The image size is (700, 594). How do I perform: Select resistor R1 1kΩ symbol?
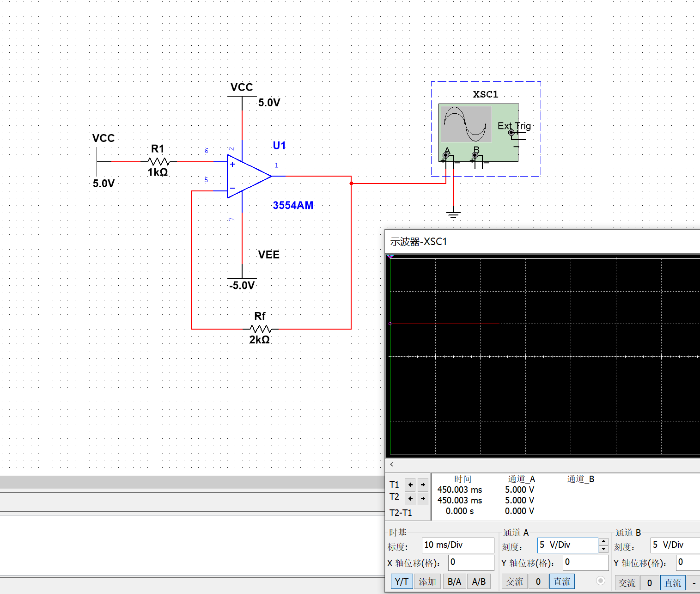pos(158,162)
